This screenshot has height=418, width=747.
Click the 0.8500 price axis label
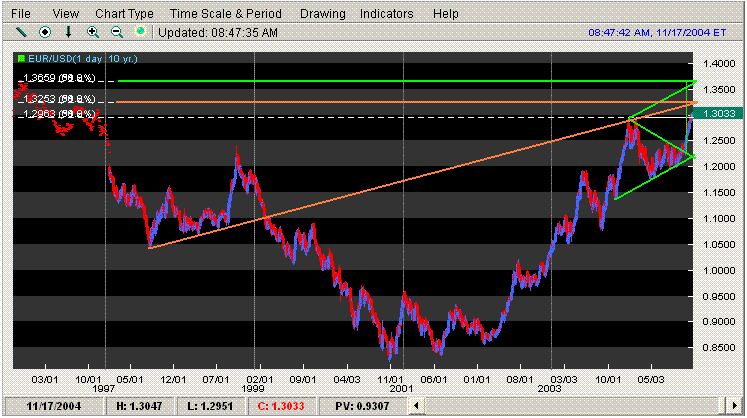click(x=719, y=348)
